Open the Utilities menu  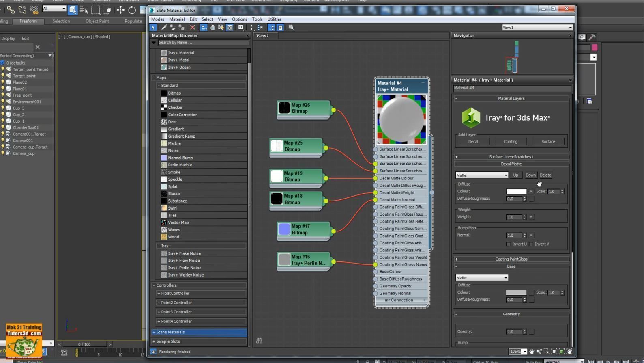point(274,19)
